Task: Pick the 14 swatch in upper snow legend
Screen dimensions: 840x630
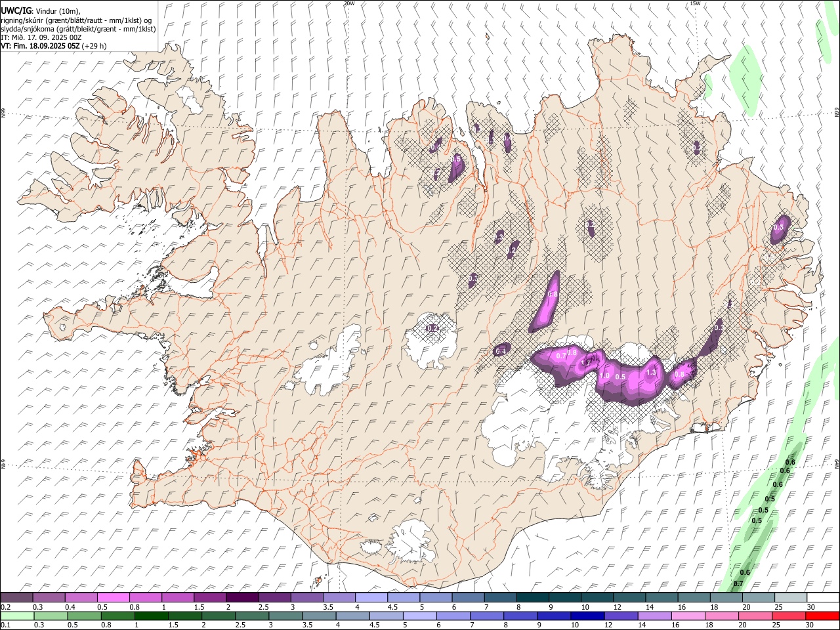Action: tap(661, 598)
